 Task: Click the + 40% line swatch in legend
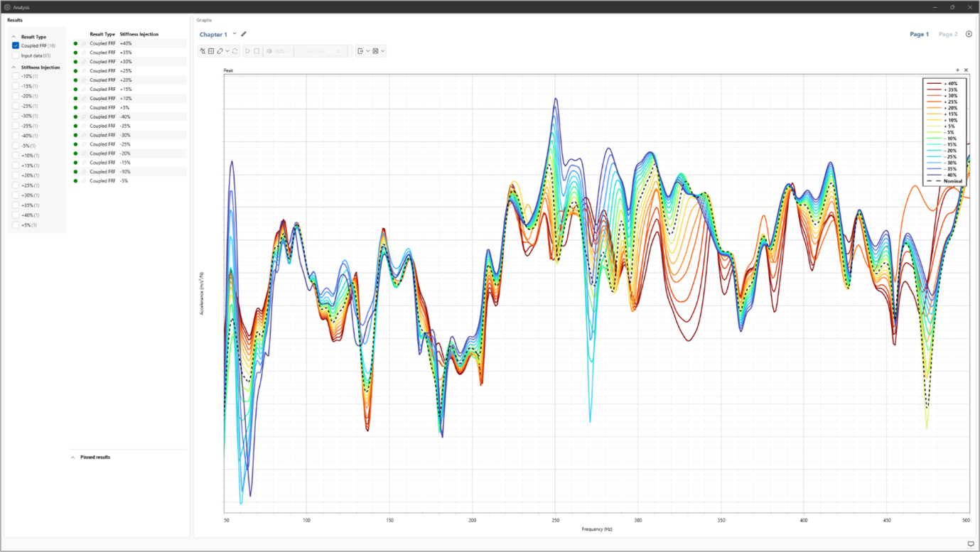pyautogui.click(x=934, y=84)
